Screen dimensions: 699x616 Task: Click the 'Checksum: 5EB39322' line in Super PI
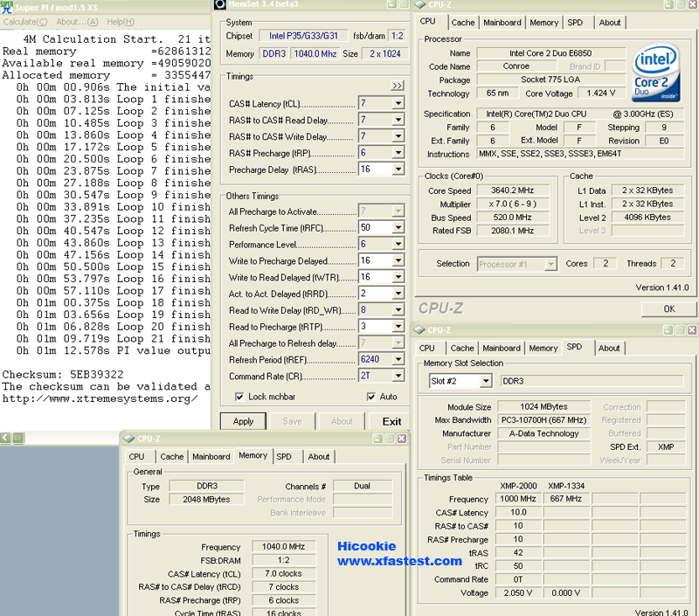click(63, 375)
